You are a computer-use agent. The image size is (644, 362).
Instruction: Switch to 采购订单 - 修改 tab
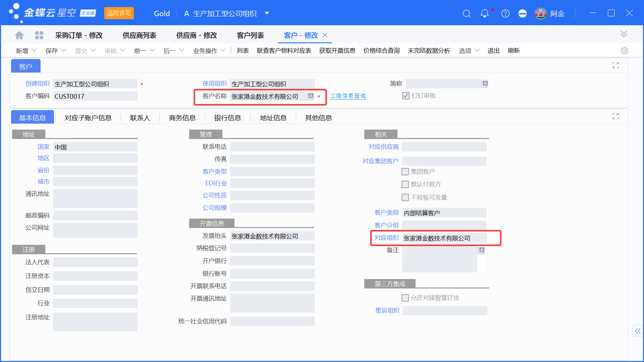(79, 35)
